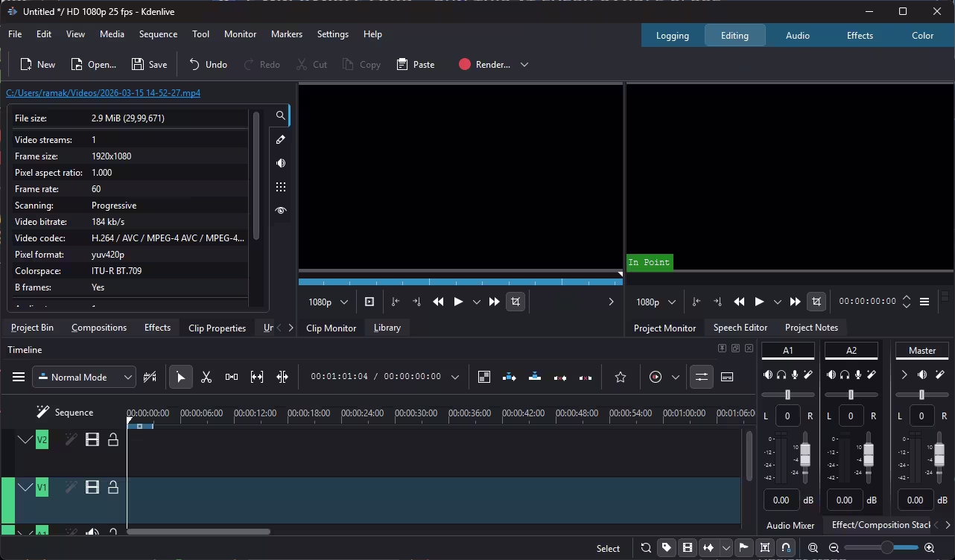Click the Render... button
Screen dimensions: 955x560
[484, 65]
